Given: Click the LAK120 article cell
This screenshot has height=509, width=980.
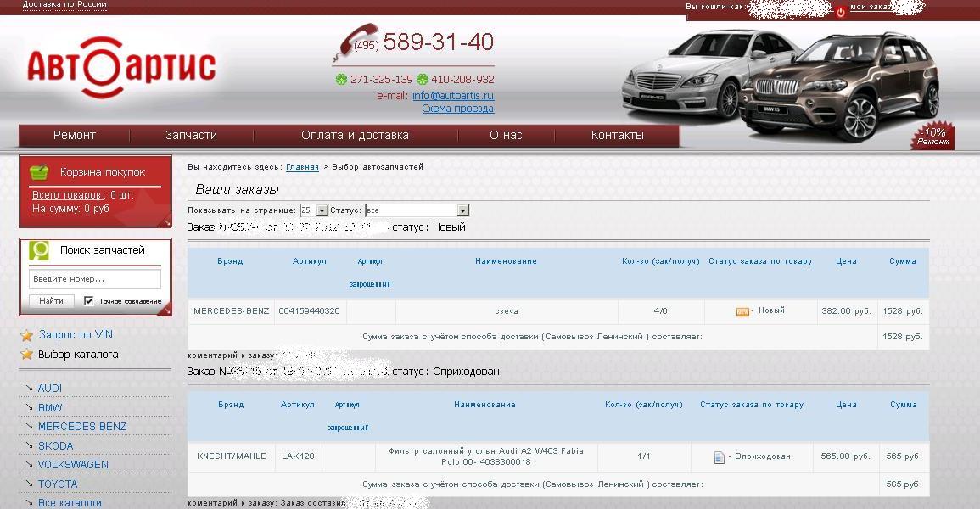Looking at the screenshot, I should point(298,456).
